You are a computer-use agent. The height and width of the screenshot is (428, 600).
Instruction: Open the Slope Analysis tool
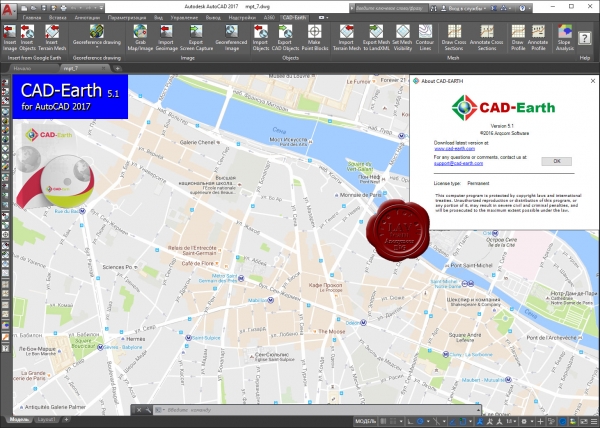click(565, 37)
